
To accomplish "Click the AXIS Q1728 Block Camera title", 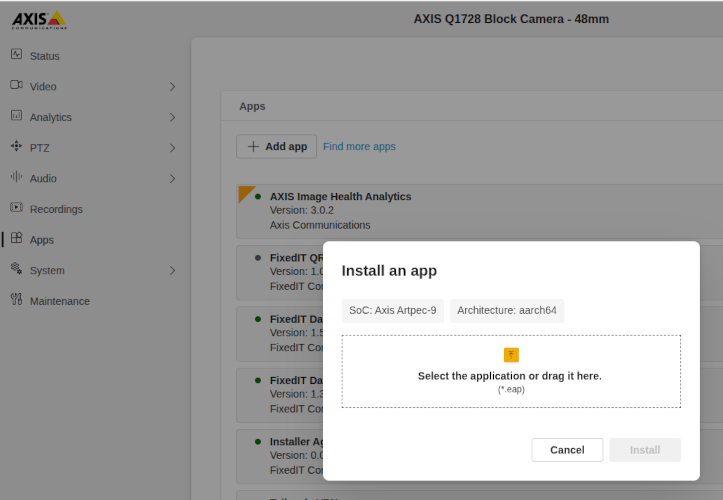I will click(511, 19).
